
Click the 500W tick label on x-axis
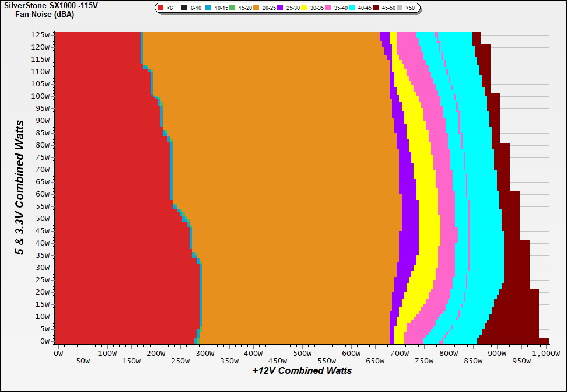(x=301, y=353)
